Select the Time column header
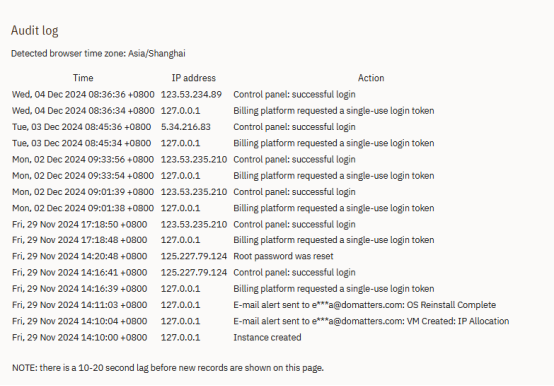Screen dimensions: 554x386 tap(83, 78)
